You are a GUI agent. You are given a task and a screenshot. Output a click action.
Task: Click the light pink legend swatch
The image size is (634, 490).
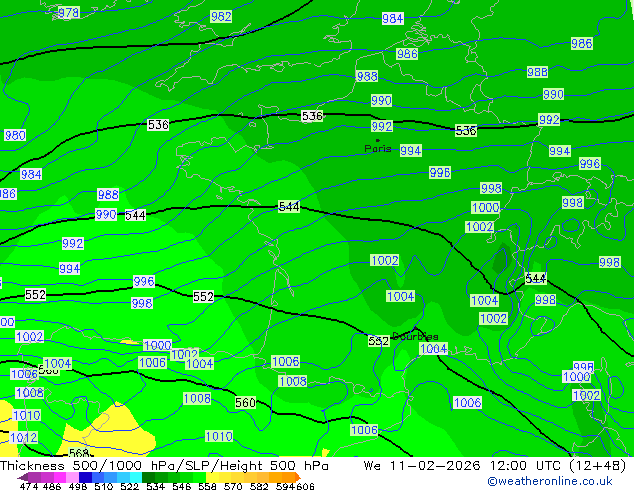coord(72,477)
